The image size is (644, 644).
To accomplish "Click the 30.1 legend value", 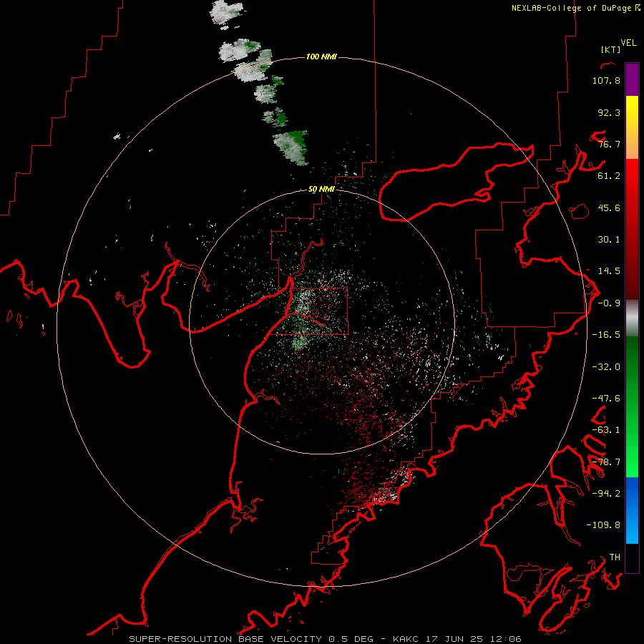I will (609, 240).
